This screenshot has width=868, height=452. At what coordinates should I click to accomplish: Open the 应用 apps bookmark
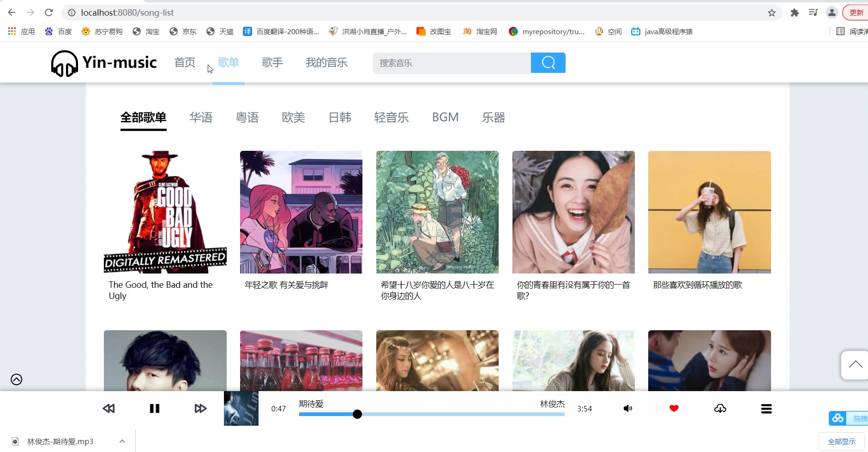coord(22,31)
